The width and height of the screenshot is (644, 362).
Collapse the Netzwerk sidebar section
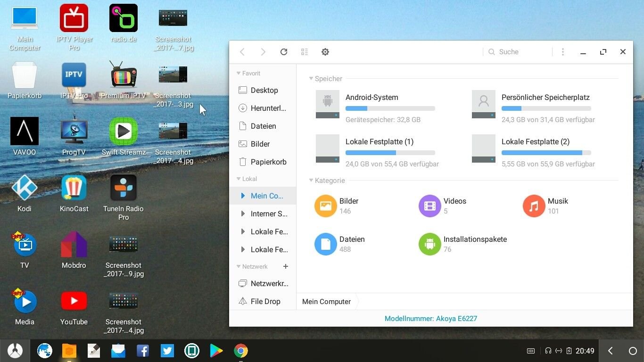239,267
